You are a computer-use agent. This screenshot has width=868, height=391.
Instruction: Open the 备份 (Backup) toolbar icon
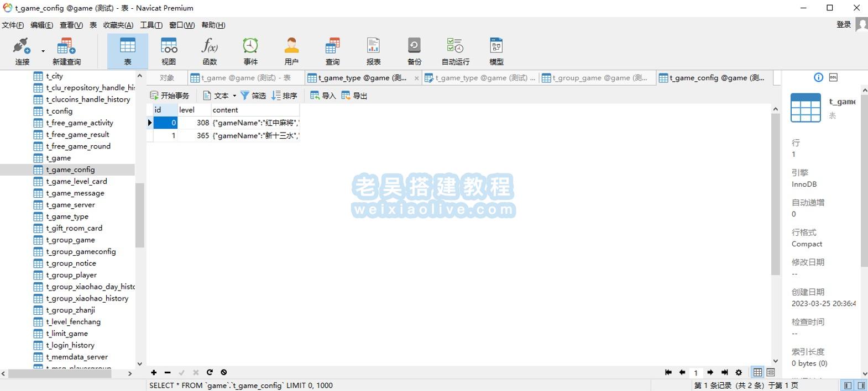[414, 51]
